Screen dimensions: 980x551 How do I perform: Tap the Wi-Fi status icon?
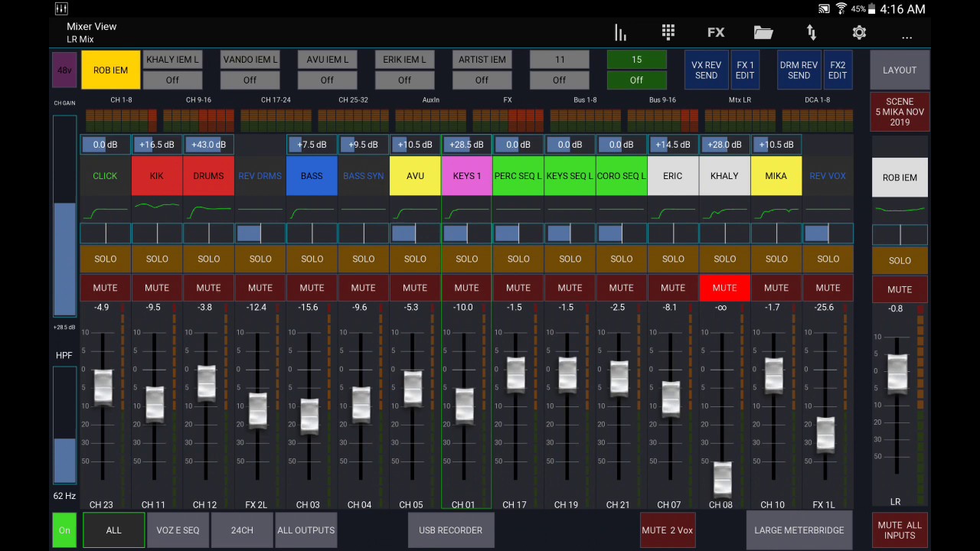pyautogui.click(x=841, y=9)
